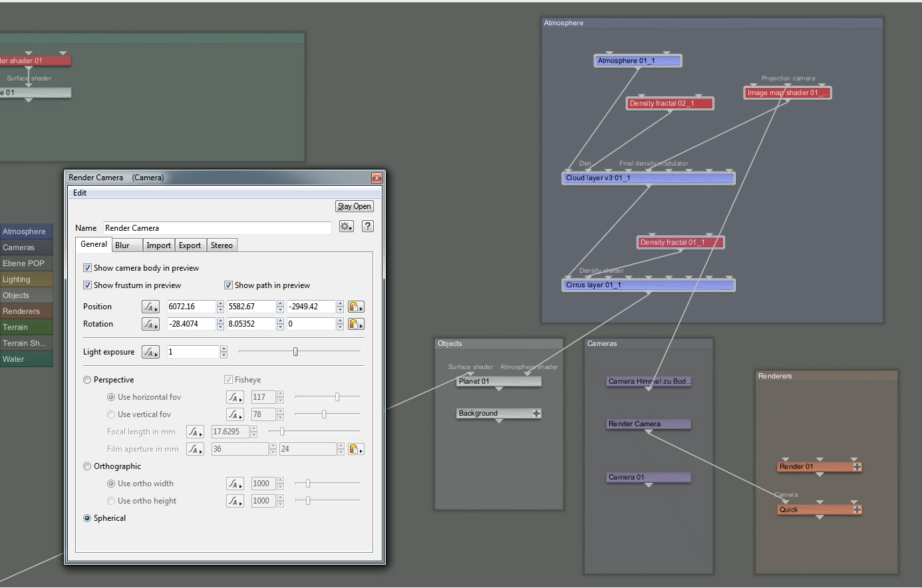Select the Cirrus layer 01_1 node
Image resolution: width=922 pixels, height=588 pixels.
[x=648, y=285]
